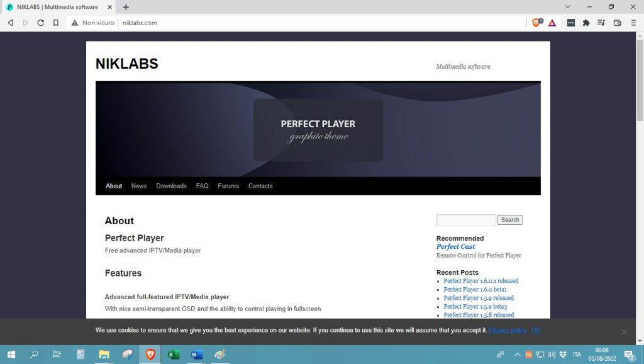Open the browser Extensions puzzle icon
This screenshot has width=644, height=364.
pyautogui.click(x=586, y=23)
